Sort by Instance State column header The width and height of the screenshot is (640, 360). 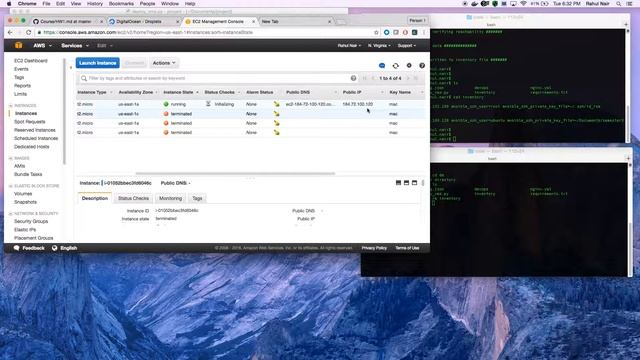point(178,92)
